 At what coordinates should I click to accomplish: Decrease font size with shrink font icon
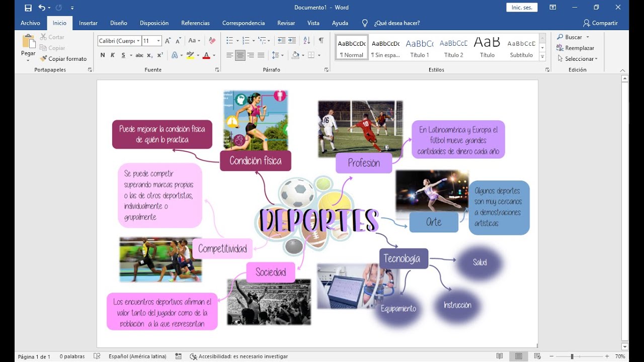click(x=178, y=41)
